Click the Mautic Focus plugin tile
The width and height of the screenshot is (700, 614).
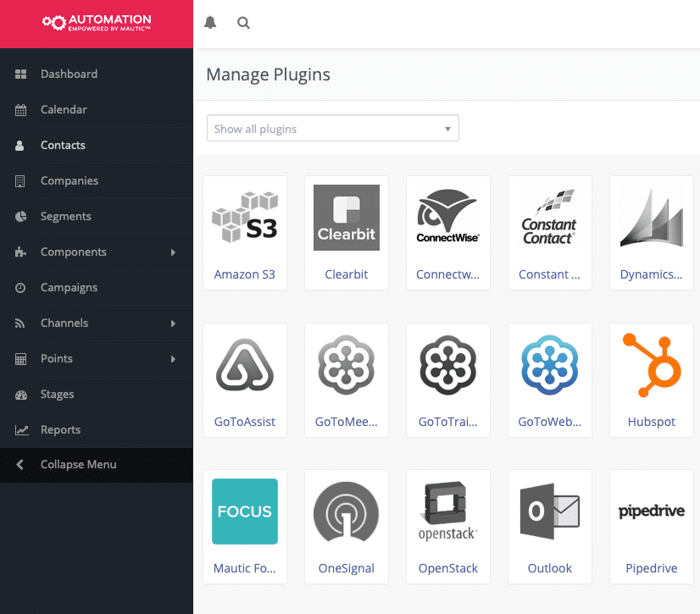pyautogui.click(x=245, y=526)
